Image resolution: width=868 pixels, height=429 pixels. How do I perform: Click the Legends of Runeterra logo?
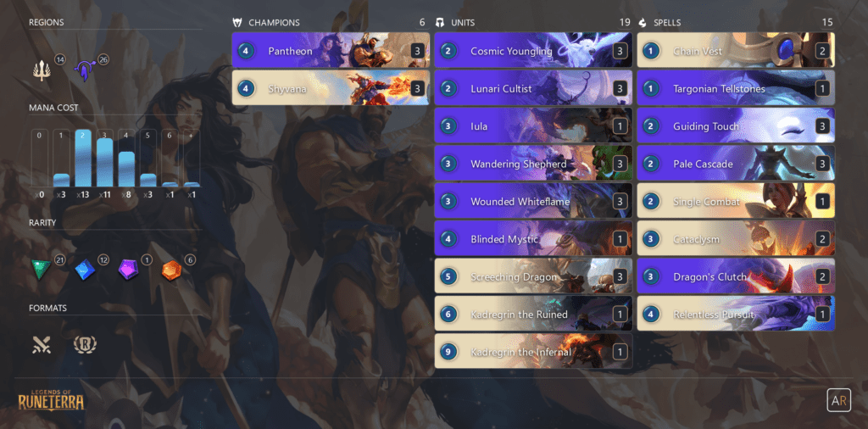pos(52,398)
